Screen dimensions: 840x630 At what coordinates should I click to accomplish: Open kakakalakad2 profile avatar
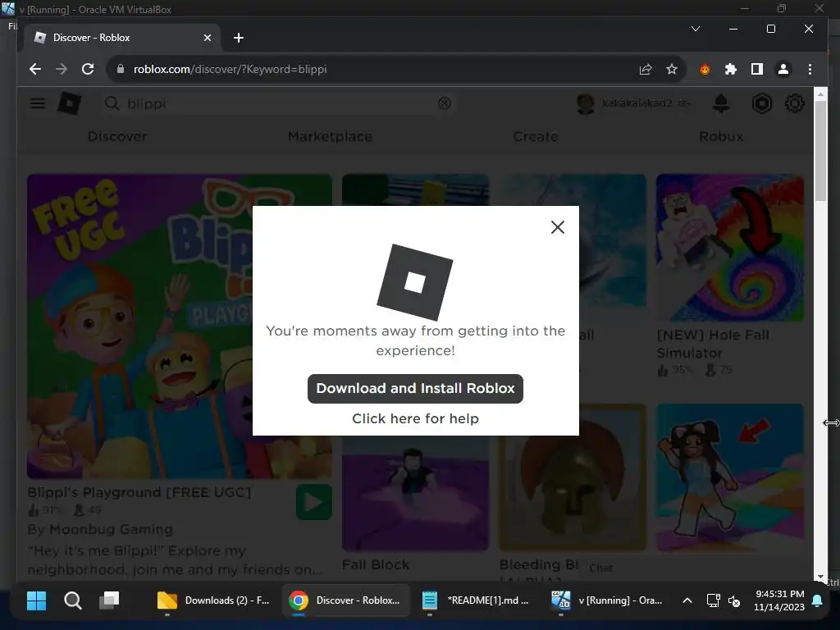pyautogui.click(x=586, y=103)
